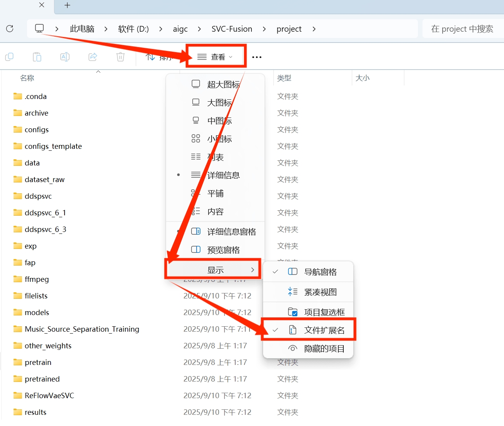The height and width of the screenshot is (426, 504).
Task: Go to SVC-Fusion in the breadcrumb
Action: pyautogui.click(x=232, y=29)
